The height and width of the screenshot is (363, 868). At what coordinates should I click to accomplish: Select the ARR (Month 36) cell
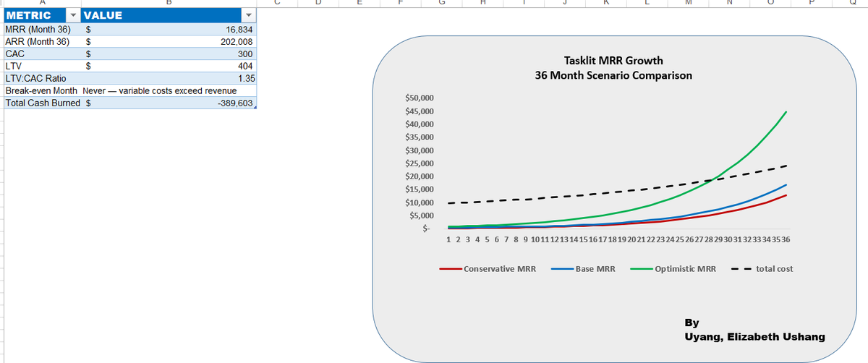[x=42, y=41]
